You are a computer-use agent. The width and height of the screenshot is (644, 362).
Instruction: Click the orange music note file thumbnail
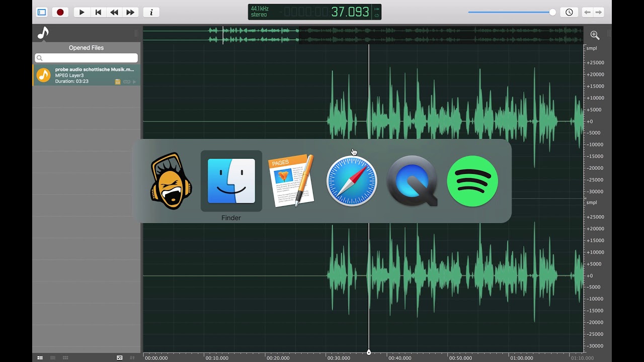coord(44,75)
